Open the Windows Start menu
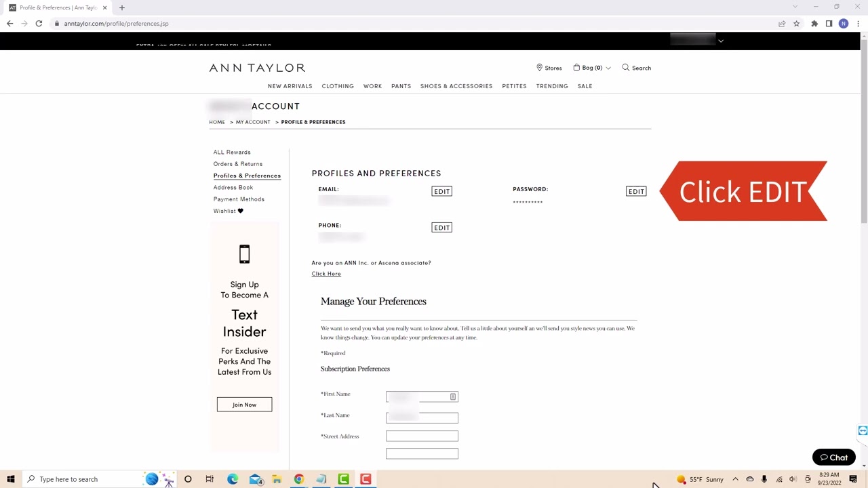Image resolution: width=868 pixels, height=488 pixels. pos(10,479)
